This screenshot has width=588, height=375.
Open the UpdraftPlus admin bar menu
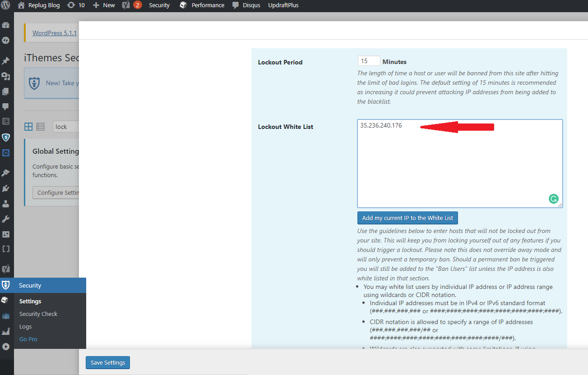[x=283, y=5]
